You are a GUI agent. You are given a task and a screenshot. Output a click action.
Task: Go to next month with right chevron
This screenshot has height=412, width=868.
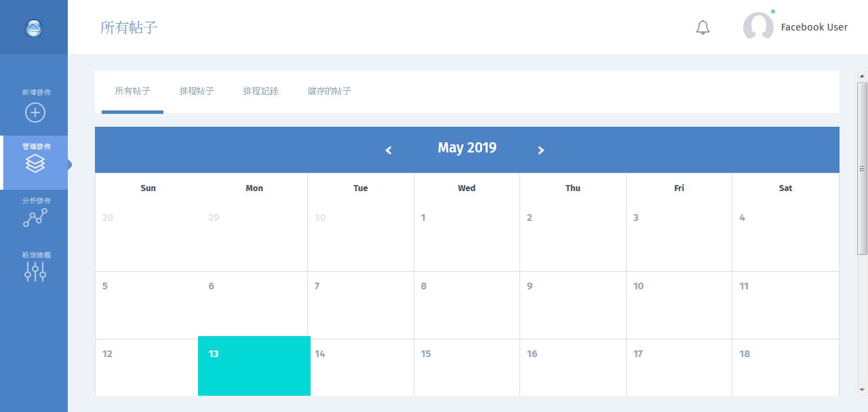540,150
